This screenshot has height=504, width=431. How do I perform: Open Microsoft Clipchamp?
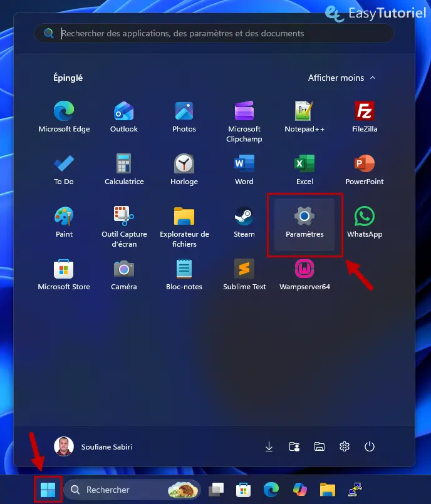point(244,121)
